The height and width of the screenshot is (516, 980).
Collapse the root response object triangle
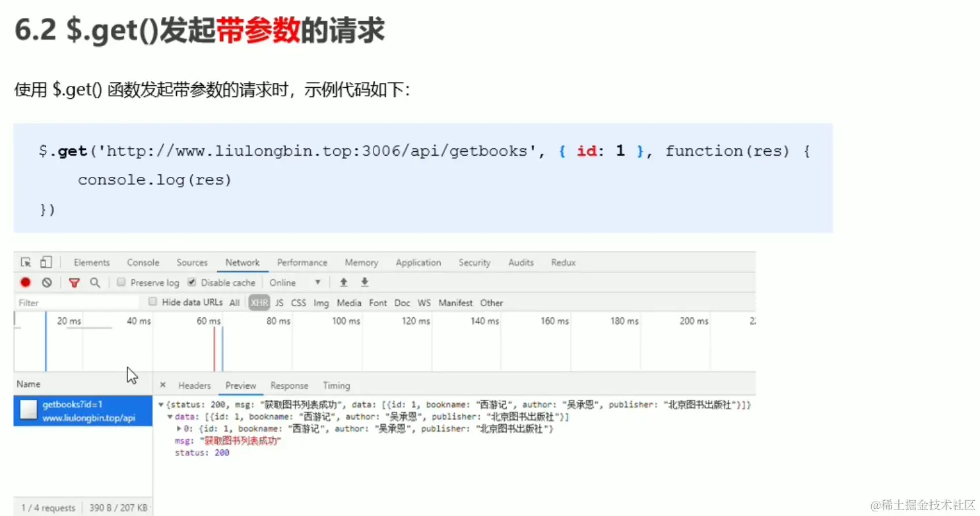point(161,404)
